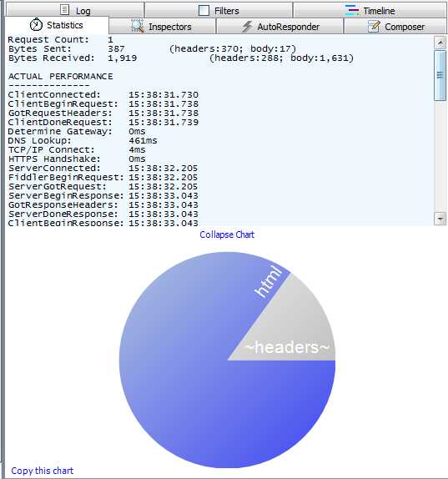This screenshot has height=479, width=448.
Task: Click the statistics scrollbar thumb
Action: [x=440, y=75]
